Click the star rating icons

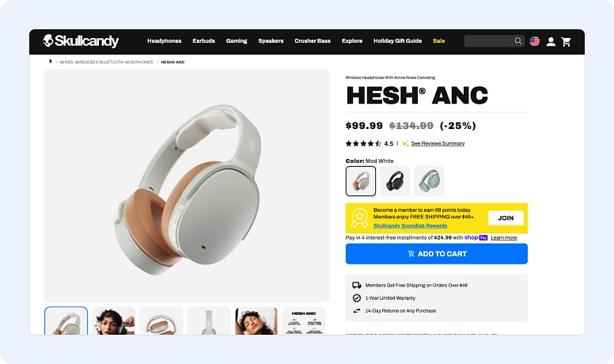pos(363,143)
